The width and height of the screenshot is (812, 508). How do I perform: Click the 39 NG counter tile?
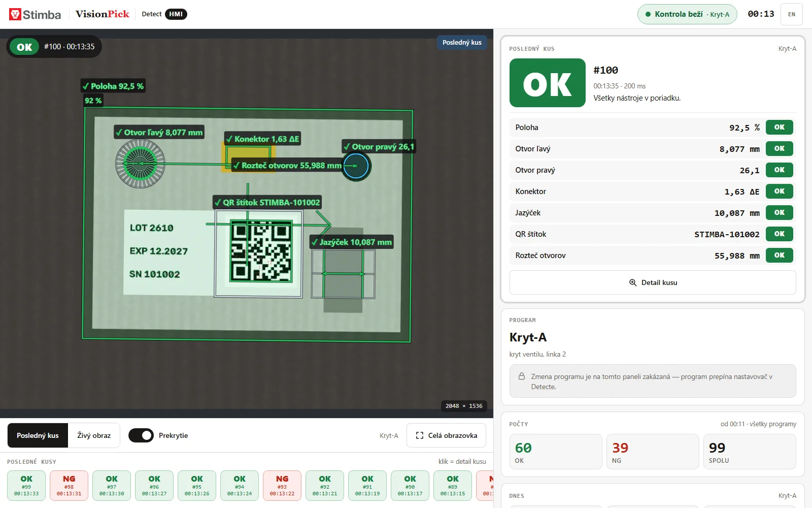(653, 452)
